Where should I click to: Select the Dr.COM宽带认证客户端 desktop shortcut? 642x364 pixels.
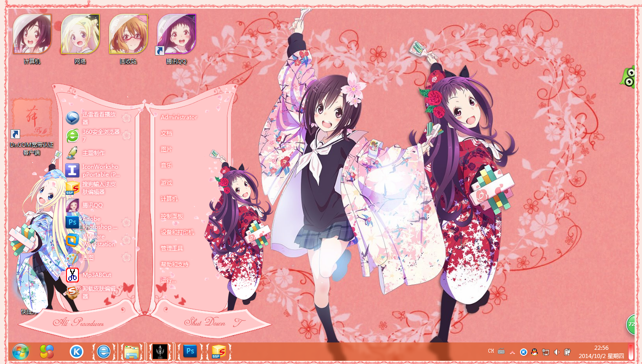(32, 127)
